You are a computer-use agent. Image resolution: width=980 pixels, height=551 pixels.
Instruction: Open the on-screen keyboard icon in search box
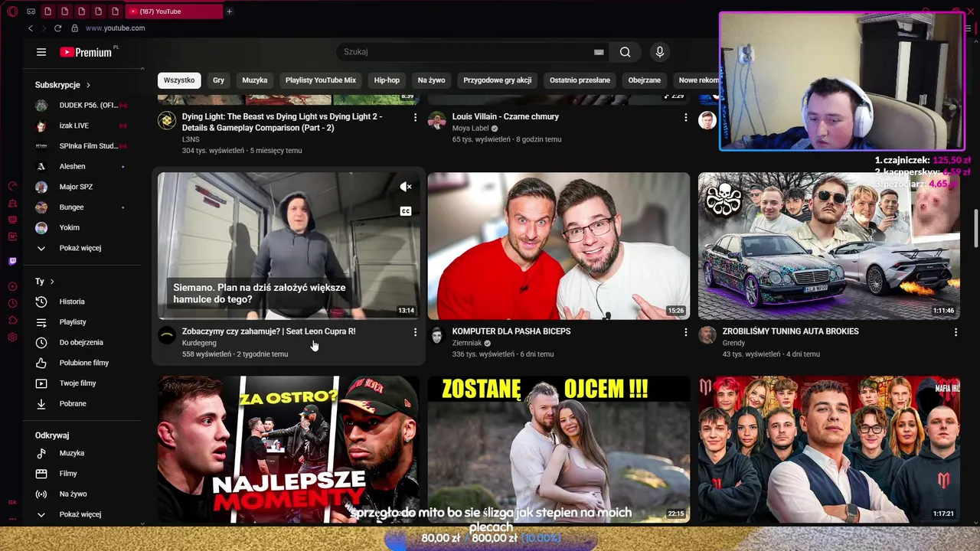pos(599,52)
